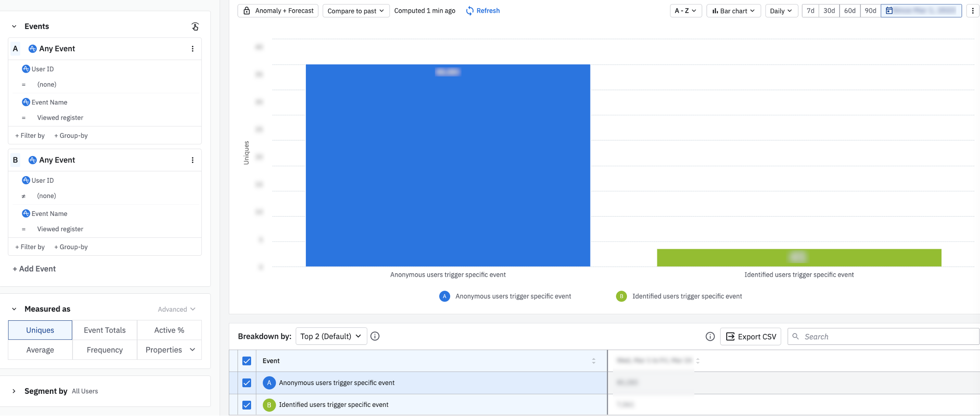Open the Compare to past dropdown
The height and width of the screenshot is (417, 980).
(356, 10)
